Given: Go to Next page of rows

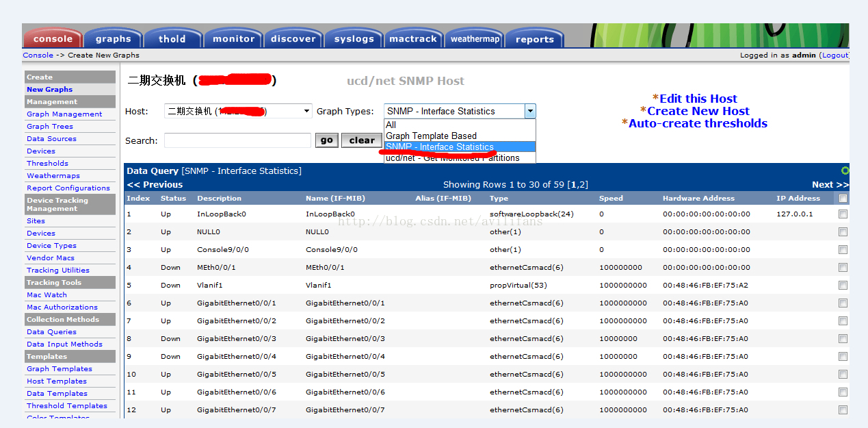Looking at the screenshot, I should tap(830, 184).
